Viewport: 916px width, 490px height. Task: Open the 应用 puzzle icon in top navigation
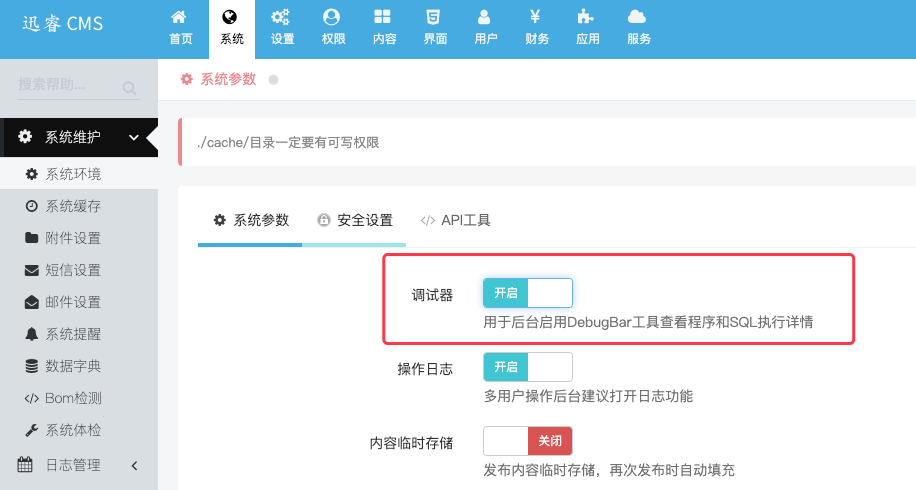585,17
